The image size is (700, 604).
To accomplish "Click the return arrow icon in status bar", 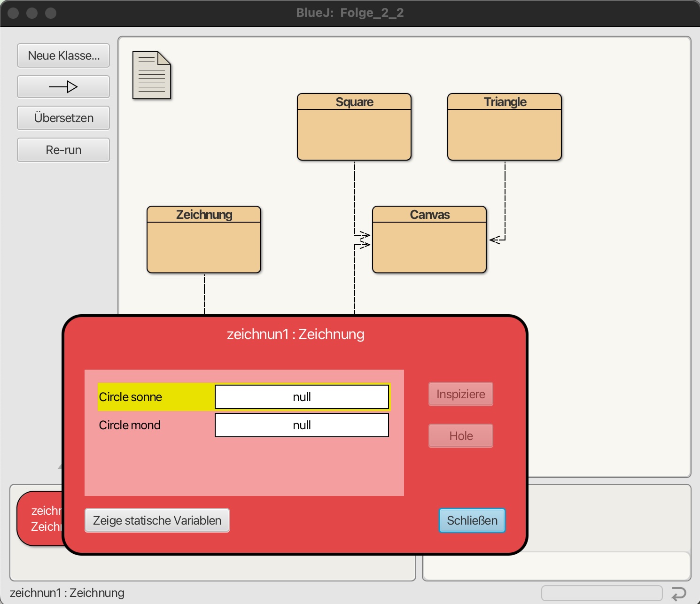I will coord(678,594).
